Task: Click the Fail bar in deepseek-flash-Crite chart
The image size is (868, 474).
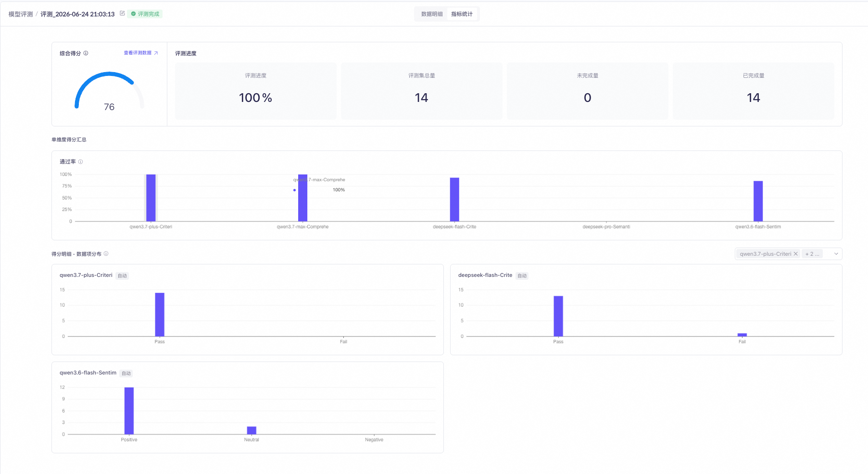Action: click(x=742, y=335)
